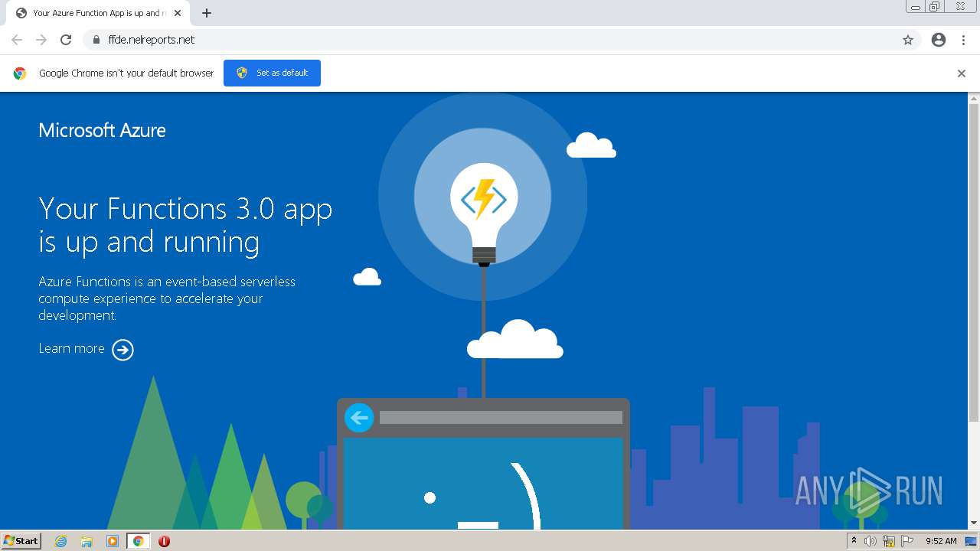Viewport: 980px width, 551px height.
Task: Click the circled arrow next to Learn more
Action: click(122, 350)
